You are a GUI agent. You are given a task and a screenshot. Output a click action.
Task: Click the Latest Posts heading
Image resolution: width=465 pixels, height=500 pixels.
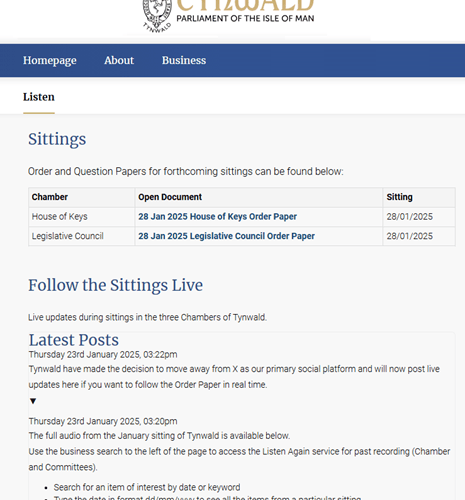(x=74, y=340)
